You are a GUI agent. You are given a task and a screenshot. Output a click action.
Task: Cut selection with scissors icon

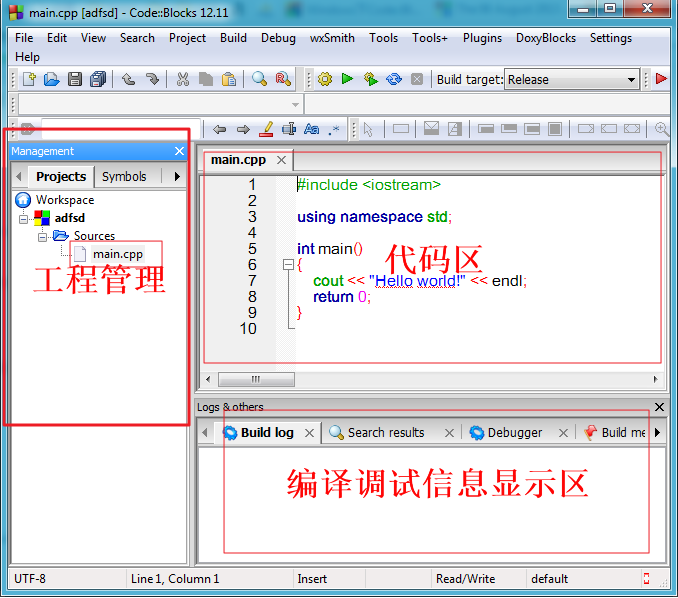pyautogui.click(x=183, y=80)
